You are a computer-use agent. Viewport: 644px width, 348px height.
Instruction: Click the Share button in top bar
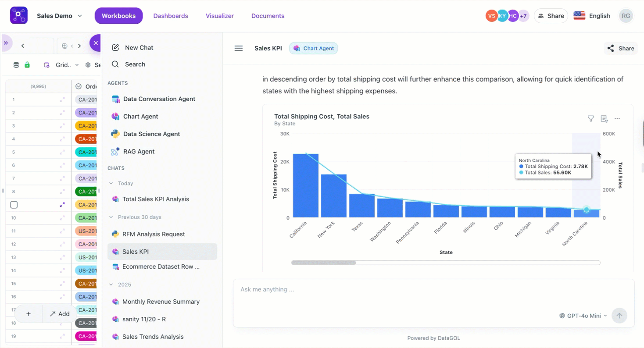(551, 16)
